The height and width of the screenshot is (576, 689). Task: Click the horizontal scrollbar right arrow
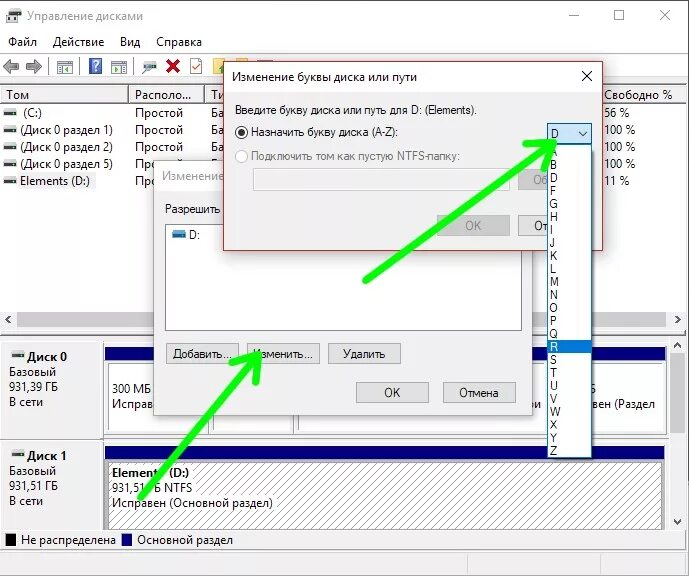tap(678, 319)
